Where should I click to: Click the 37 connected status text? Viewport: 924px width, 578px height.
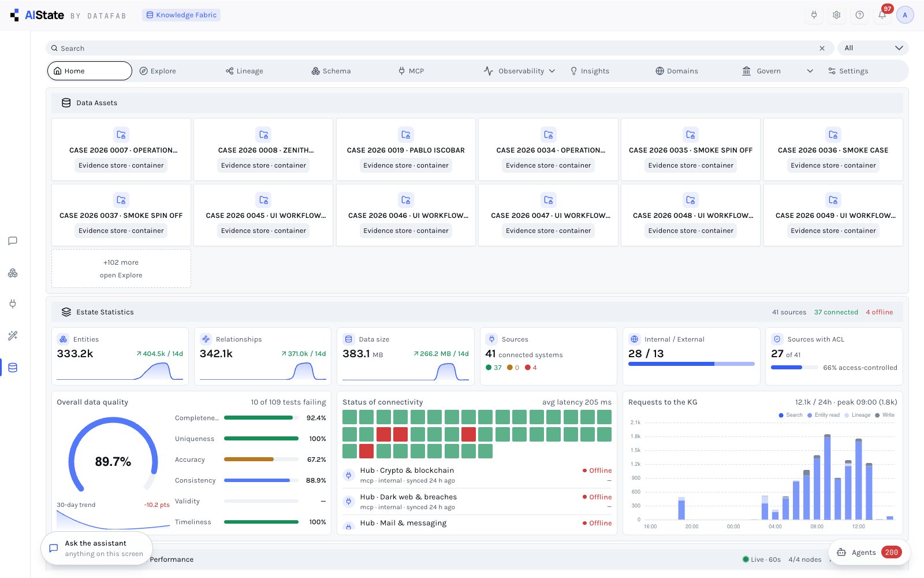(x=836, y=312)
